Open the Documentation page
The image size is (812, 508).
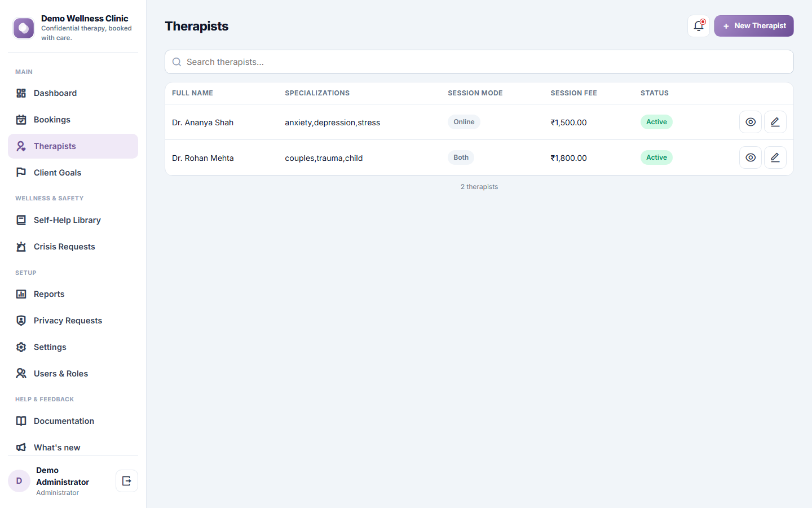[x=73, y=421]
